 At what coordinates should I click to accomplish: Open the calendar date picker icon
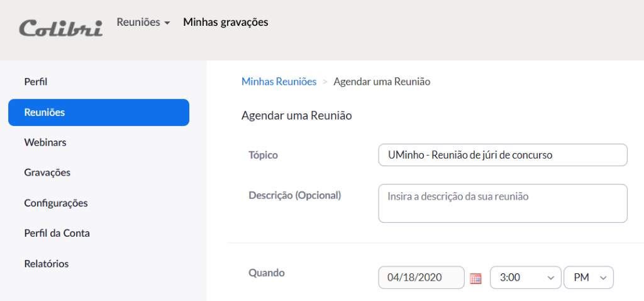pyautogui.click(x=475, y=278)
